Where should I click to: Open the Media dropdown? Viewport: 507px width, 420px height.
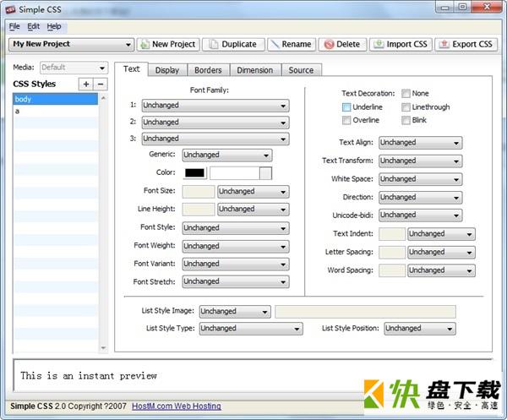point(74,68)
